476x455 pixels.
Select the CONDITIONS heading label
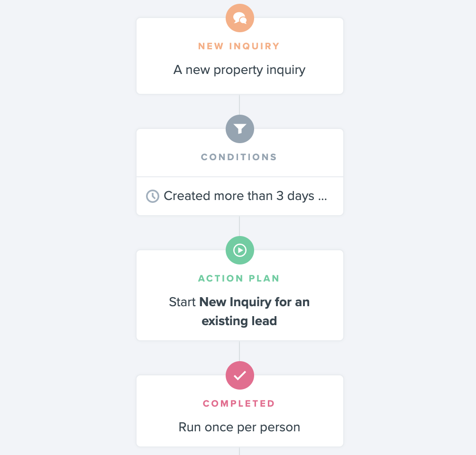[x=239, y=157]
